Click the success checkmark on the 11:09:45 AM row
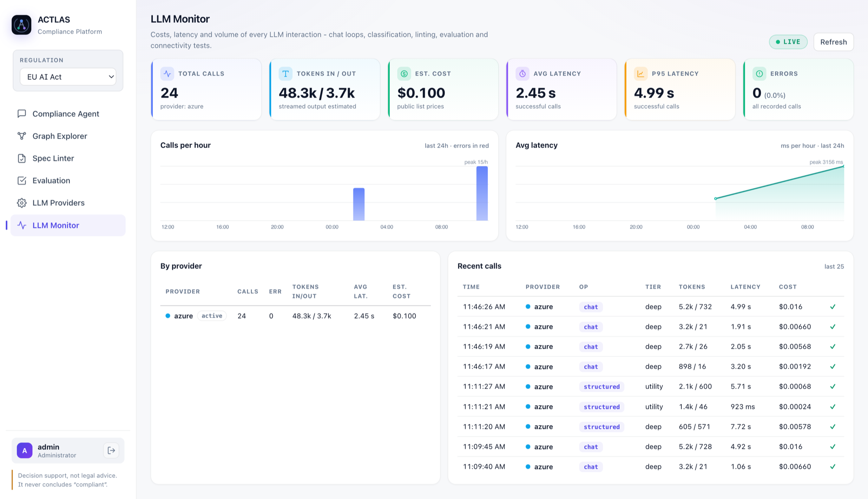This screenshot has width=868, height=499. coord(832,447)
